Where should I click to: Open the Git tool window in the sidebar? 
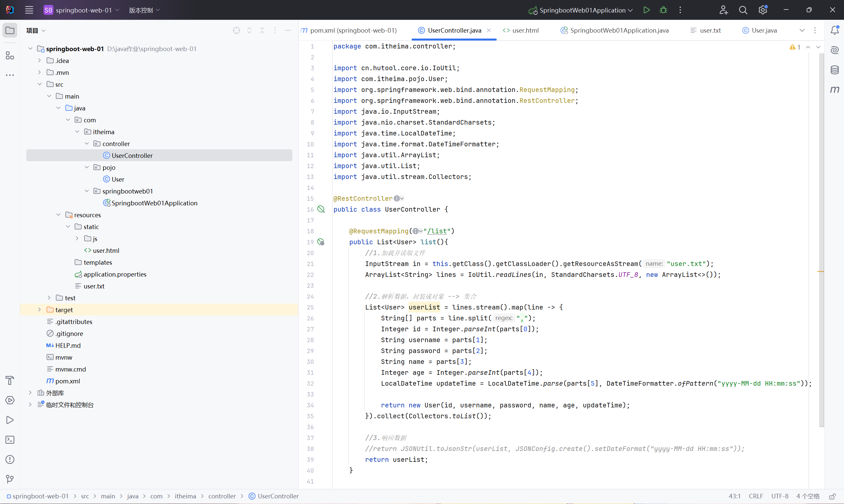(x=10, y=479)
